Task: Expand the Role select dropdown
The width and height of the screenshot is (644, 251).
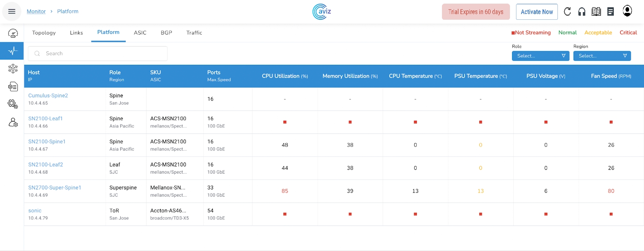Action: click(x=541, y=56)
